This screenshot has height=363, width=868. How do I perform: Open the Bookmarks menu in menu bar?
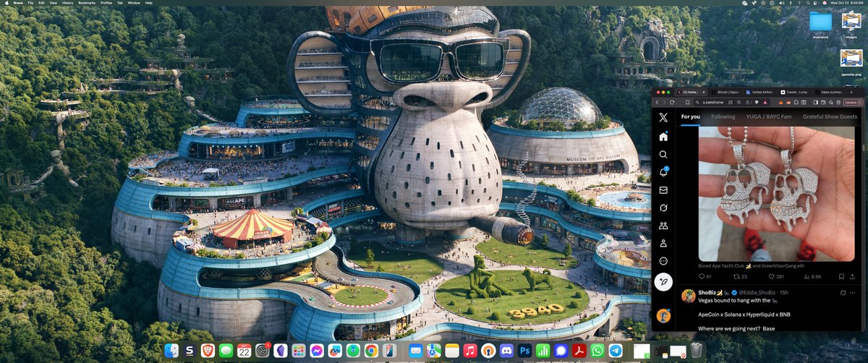pos(86,3)
